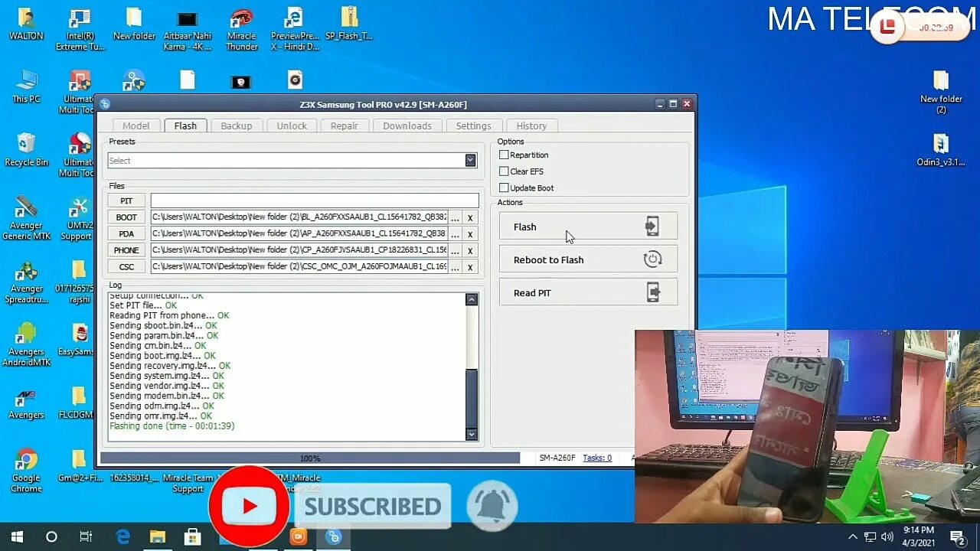
Task: Click the PHONE file button
Action: [126, 250]
